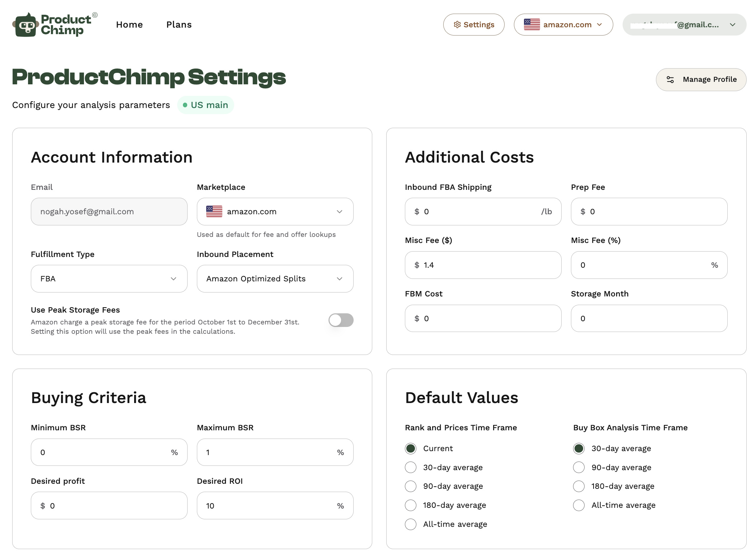Click the Email field

[x=109, y=212]
